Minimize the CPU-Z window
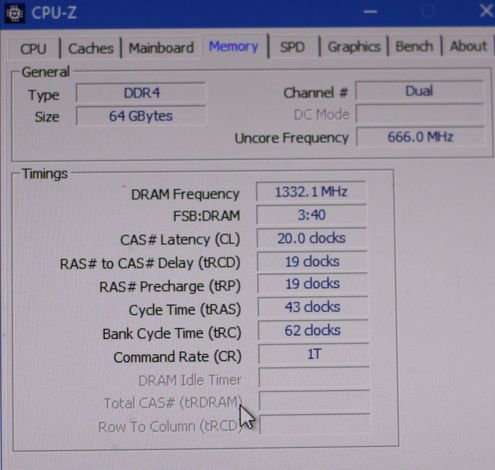Image resolution: width=495 pixels, height=470 pixels. [370, 12]
